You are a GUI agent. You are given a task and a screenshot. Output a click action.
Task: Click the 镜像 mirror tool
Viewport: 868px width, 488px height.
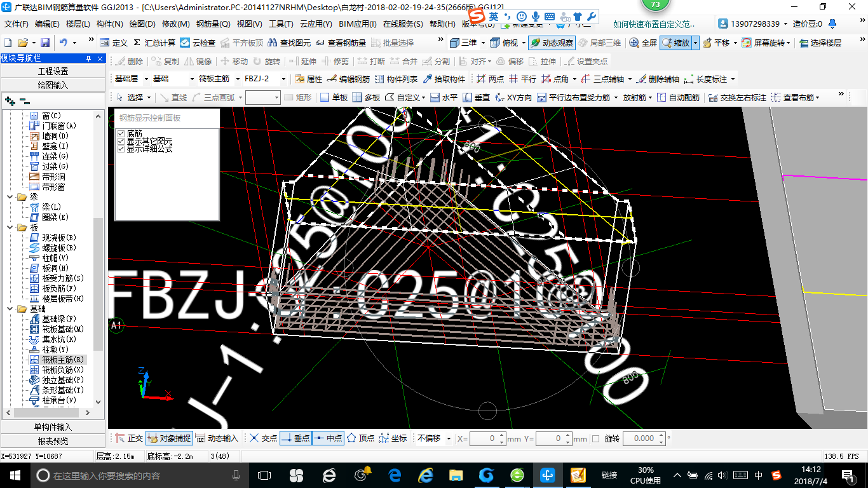[x=198, y=62]
